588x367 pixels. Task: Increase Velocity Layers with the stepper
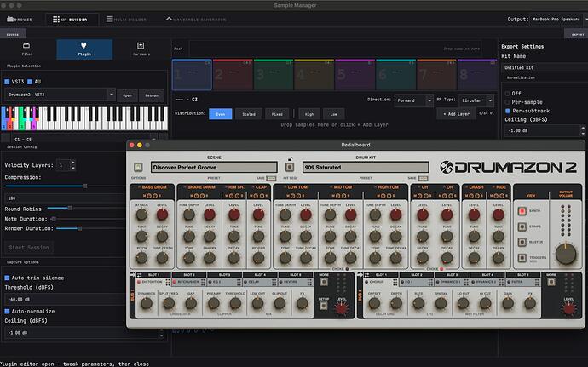(72, 163)
